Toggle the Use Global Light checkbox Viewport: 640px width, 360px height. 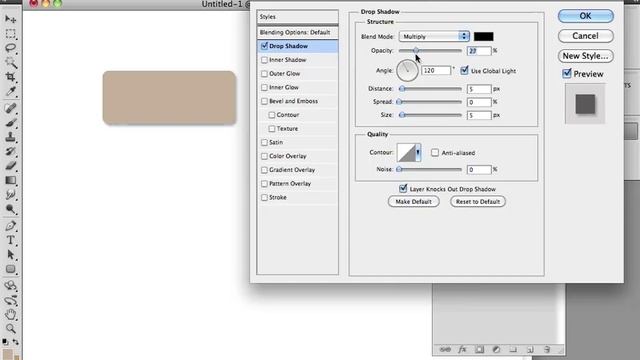(x=464, y=71)
